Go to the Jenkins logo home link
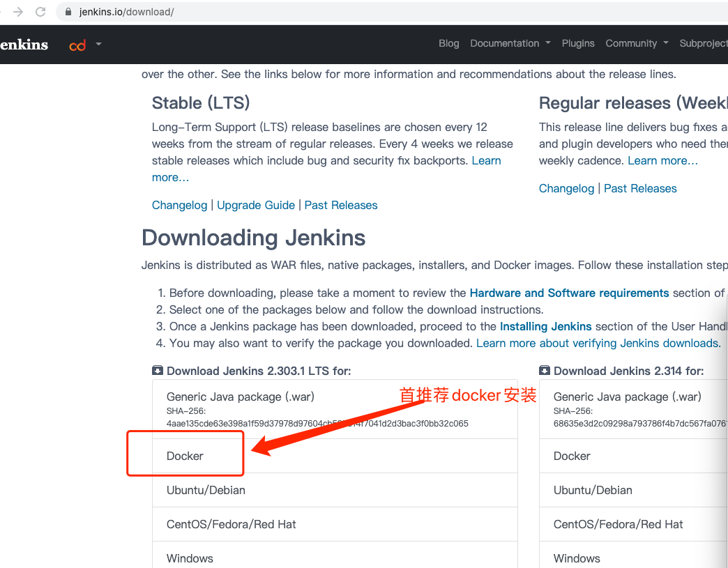The height and width of the screenshot is (568, 728). 24,45
